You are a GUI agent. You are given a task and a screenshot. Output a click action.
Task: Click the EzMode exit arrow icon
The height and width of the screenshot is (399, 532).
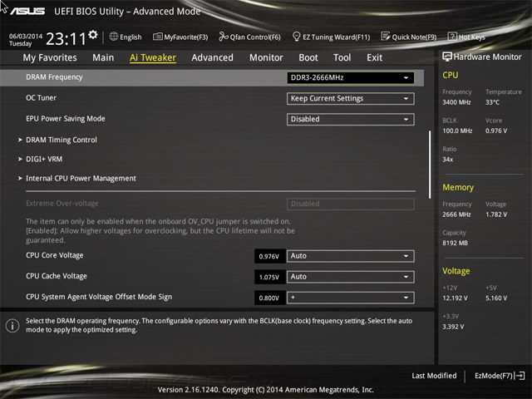(520, 376)
